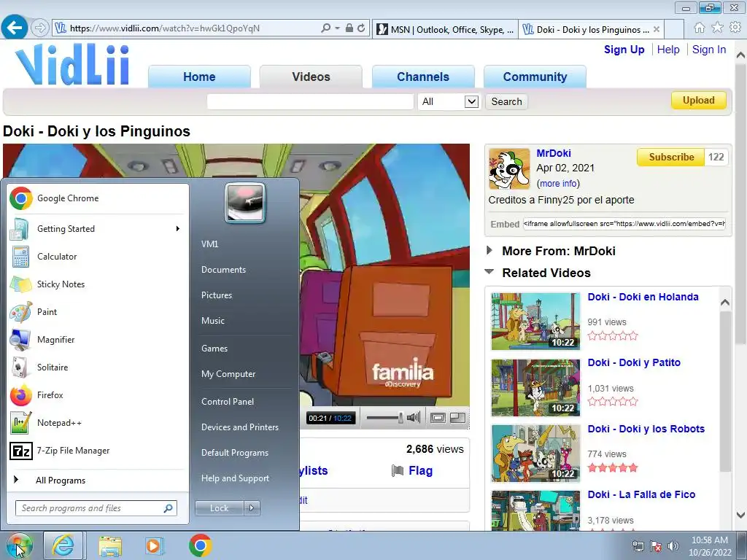Click the Start orb button
The image size is (747, 560).
click(x=19, y=545)
